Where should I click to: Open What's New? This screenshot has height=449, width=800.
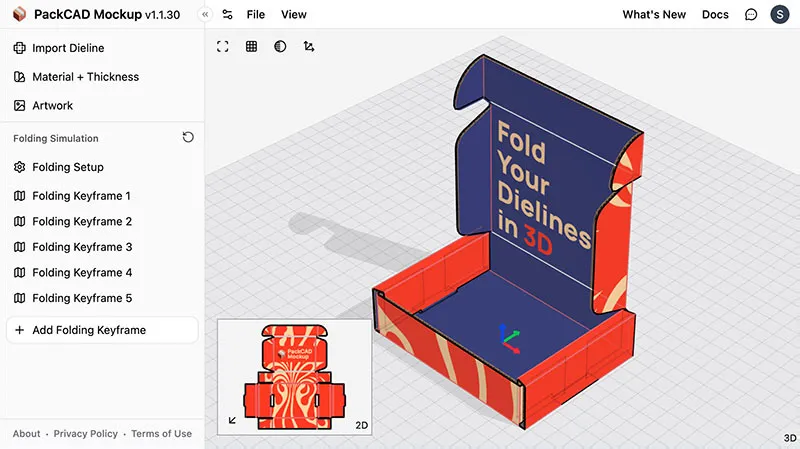[654, 15]
